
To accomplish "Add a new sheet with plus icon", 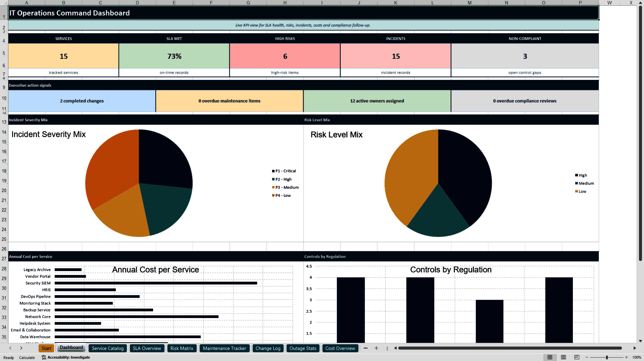I will (376, 348).
